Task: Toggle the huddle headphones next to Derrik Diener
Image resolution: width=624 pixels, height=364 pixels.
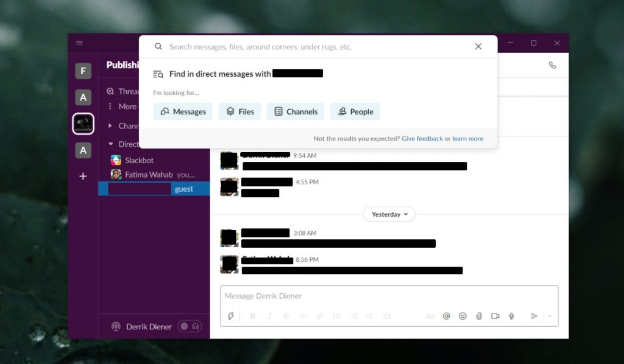Action: click(195, 326)
